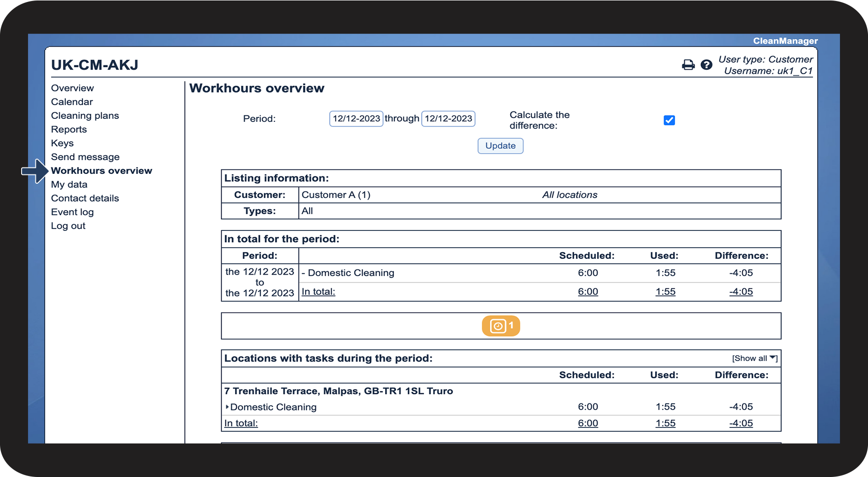
Task: Navigate to Contact details
Action: [85, 198]
